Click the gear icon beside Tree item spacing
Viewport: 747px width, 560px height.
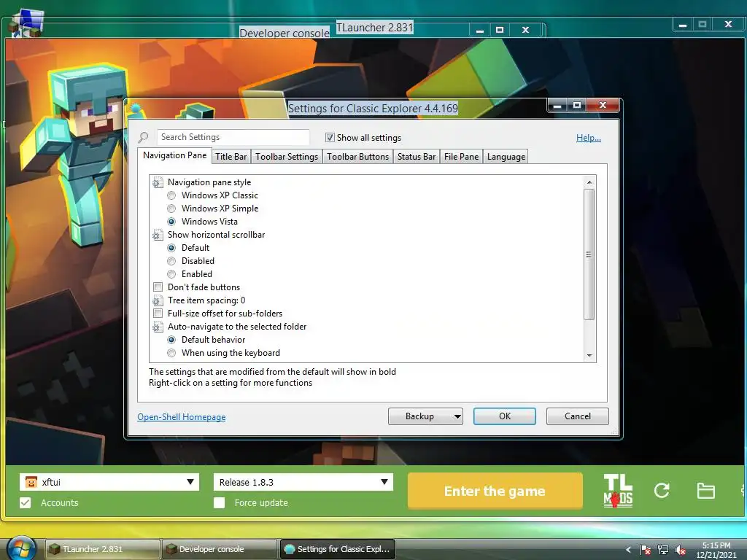(x=158, y=300)
